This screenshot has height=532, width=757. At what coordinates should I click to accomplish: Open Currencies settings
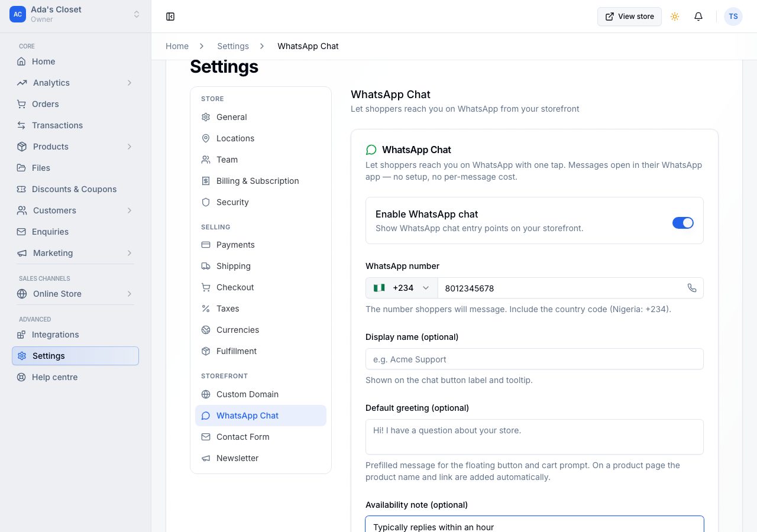click(x=261, y=330)
